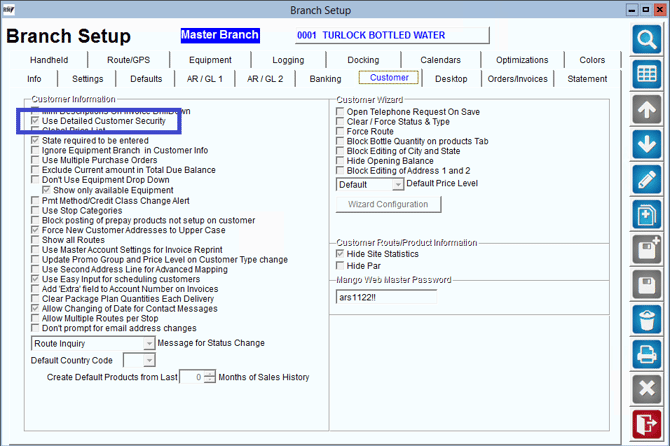Screen dimensions: 670x446
Task: Open the Calendars tab
Action: click(441, 60)
